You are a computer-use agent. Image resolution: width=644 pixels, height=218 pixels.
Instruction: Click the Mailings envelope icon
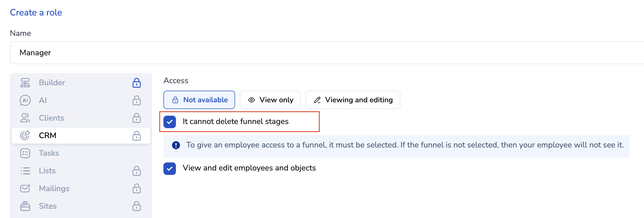point(25,188)
